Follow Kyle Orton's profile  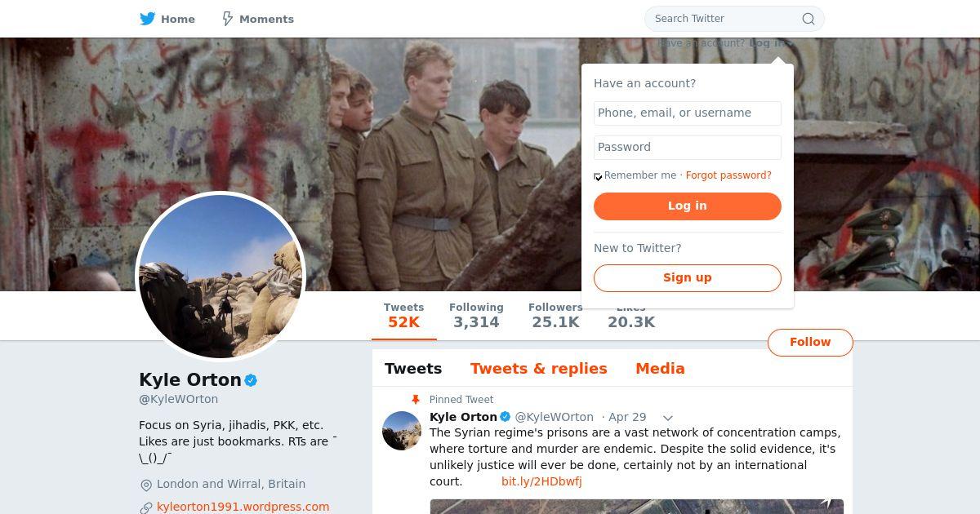[809, 343]
